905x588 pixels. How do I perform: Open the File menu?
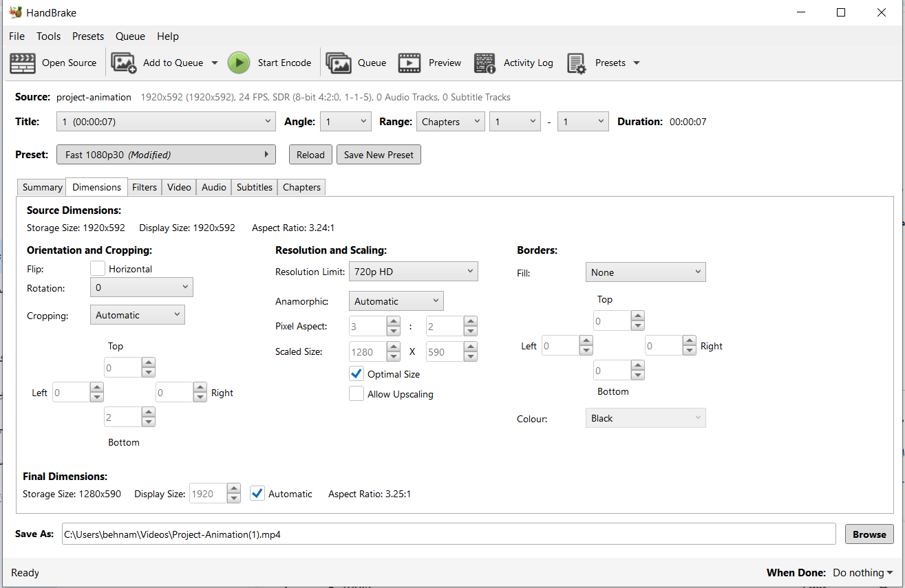pos(17,36)
